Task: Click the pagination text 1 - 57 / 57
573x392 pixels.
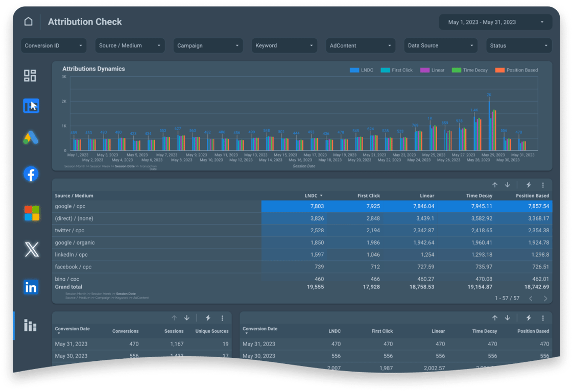Action: click(x=507, y=299)
